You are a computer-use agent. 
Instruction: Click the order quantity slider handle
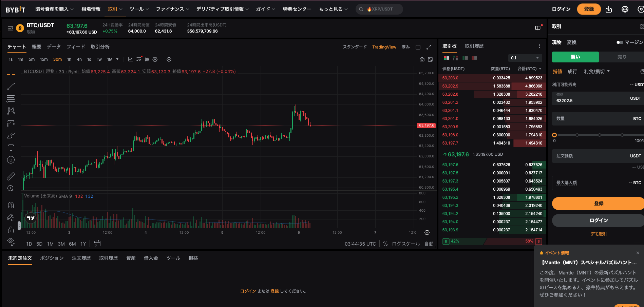[x=554, y=135]
